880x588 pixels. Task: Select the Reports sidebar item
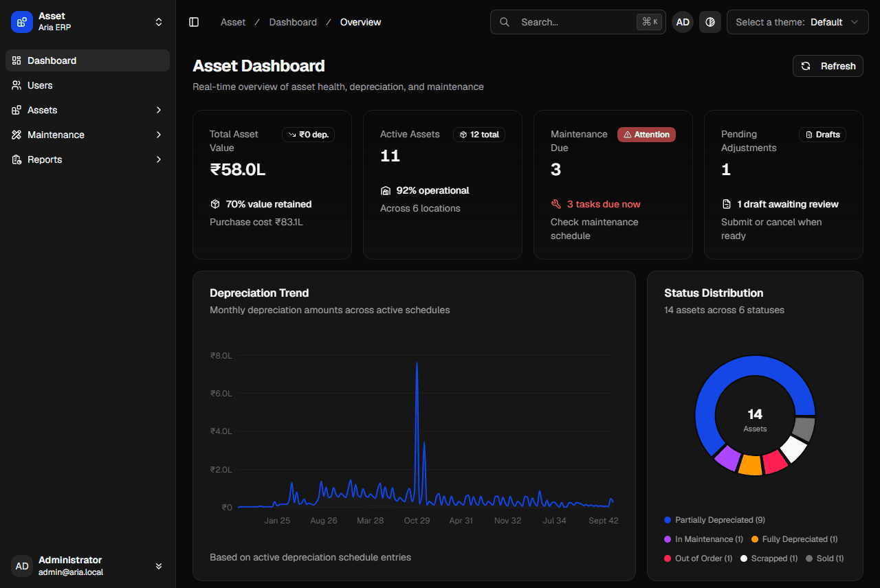click(x=87, y=159)
